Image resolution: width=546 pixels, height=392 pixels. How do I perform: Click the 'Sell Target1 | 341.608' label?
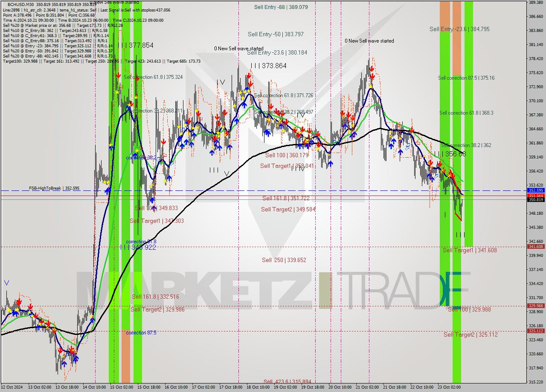[x=470, y=250]
